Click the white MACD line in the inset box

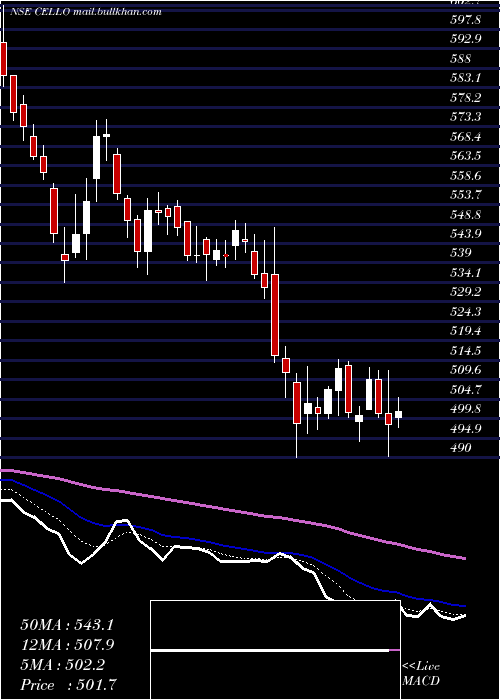[270, 651]
